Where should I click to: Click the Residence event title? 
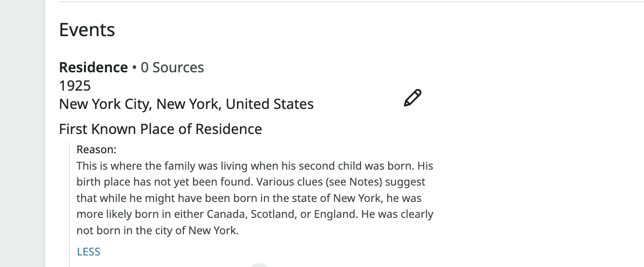tap(93, 67)
